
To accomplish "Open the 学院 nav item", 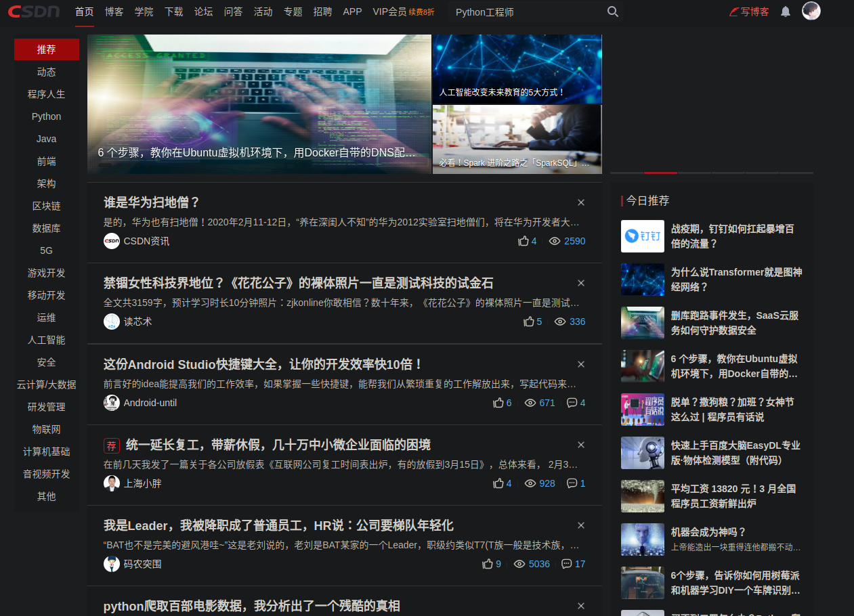I will pos(144,12).
